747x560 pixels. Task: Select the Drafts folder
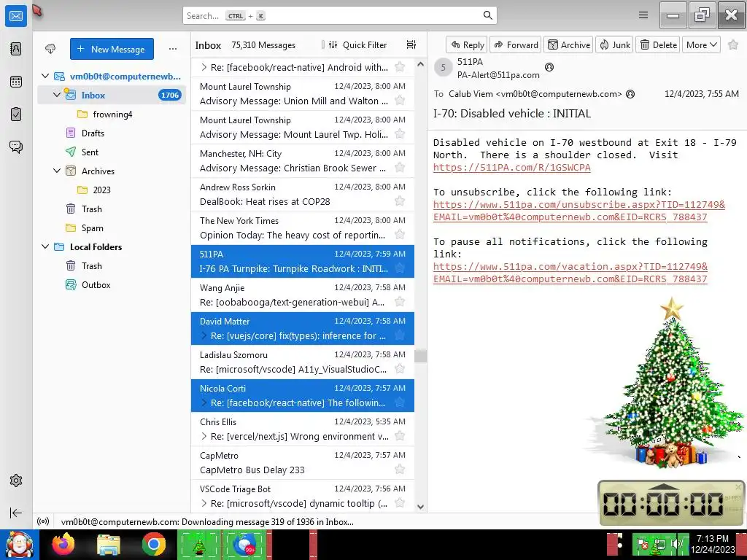[x=112, y=133]
